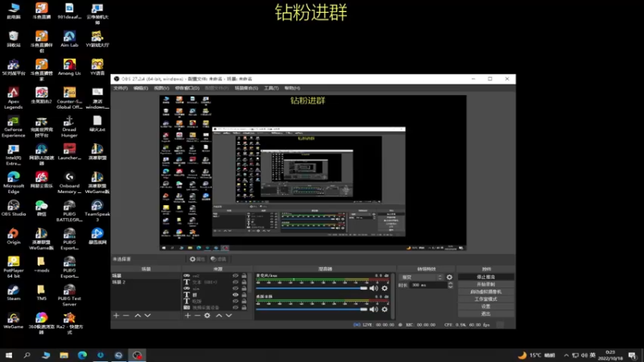
Task: Select the Origin desktop icon
Action: click(13, 236)
